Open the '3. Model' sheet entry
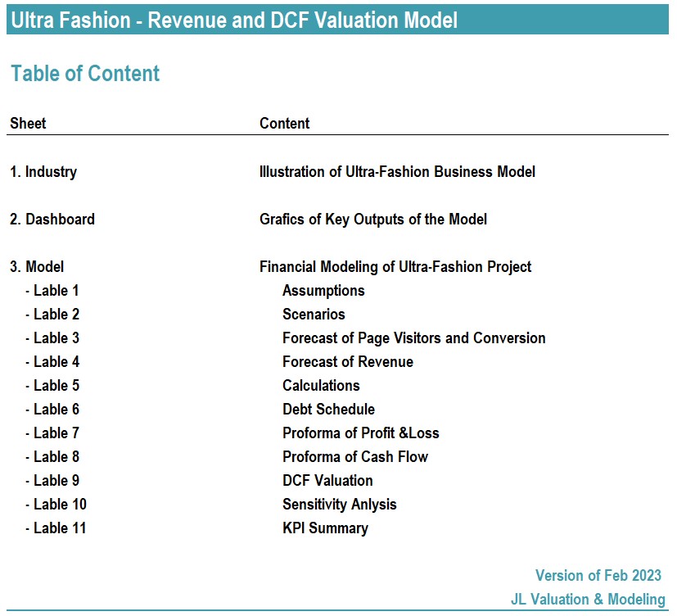Screen dimensions: 677x616 point(37,266)
